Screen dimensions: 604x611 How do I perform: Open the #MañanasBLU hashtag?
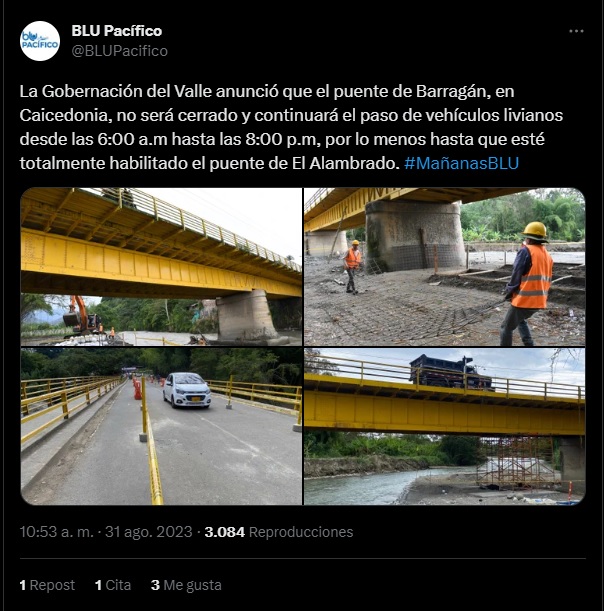[x=461, y=163]
